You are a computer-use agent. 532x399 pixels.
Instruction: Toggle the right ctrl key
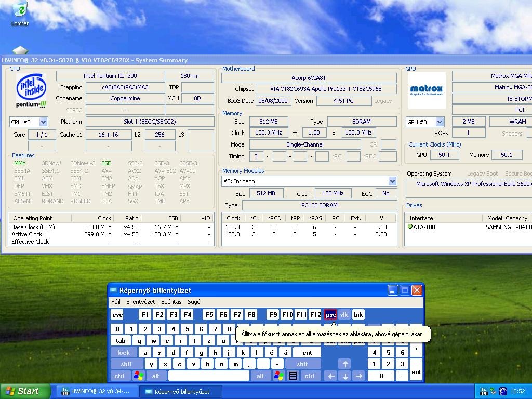(x=310, y=376)
